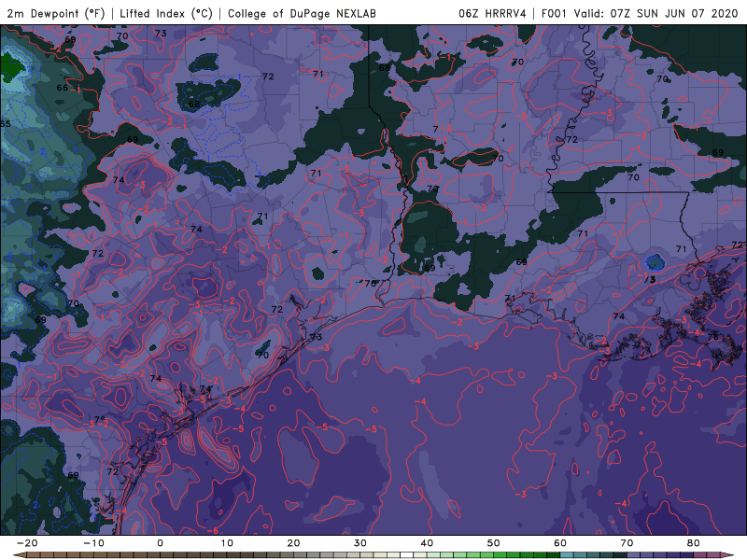Click the '40' label on the color scale
The width and height of the screenshot is (747, 560).
tap(427, 543)
